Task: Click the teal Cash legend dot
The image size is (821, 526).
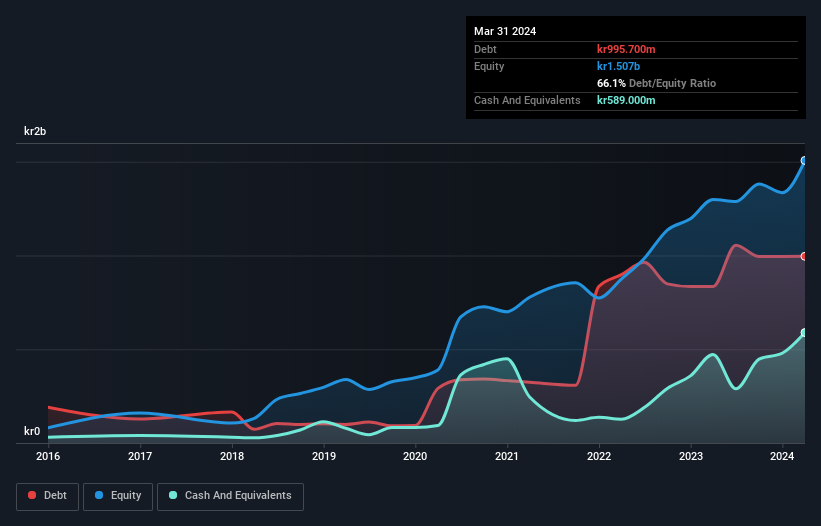Action: point(173,495)
